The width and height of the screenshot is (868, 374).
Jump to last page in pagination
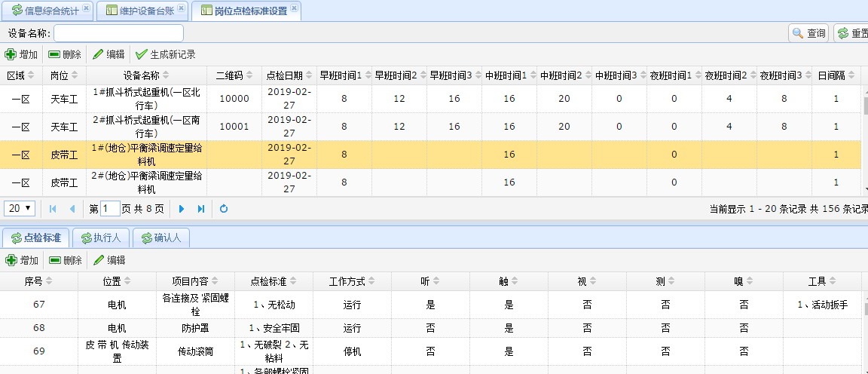pyautogui.click(x=201, y=208)
